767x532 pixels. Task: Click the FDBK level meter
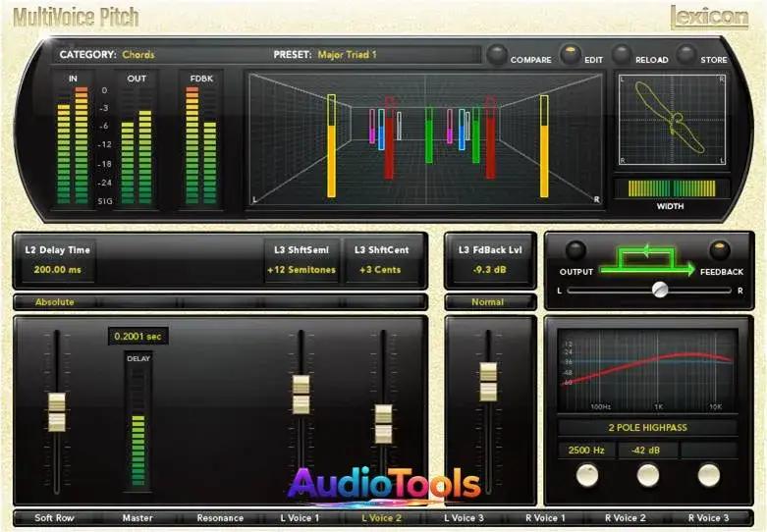[x=201, y=144]
